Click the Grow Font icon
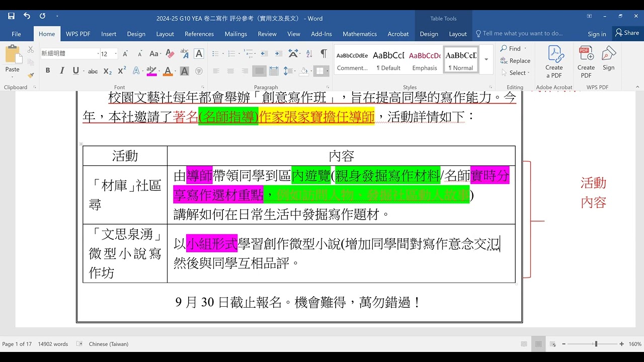This screenshot has height=362, width=644. 125,54
